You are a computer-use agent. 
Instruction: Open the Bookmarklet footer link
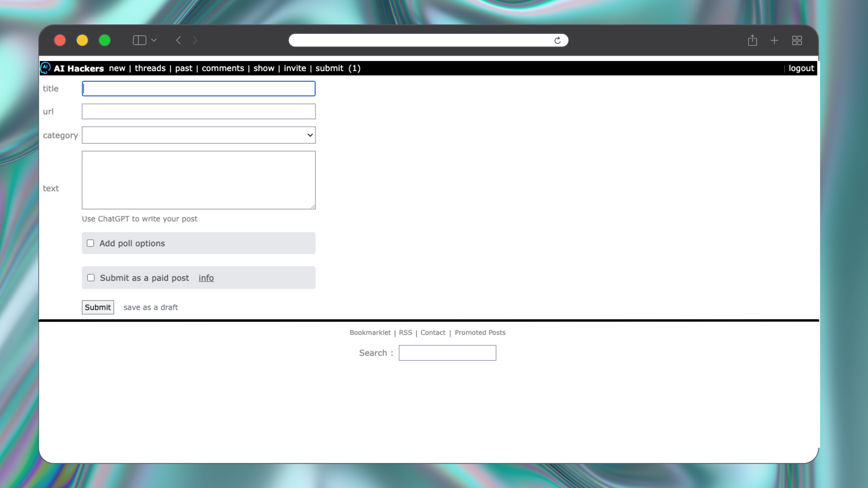click(x=370, y=333)
